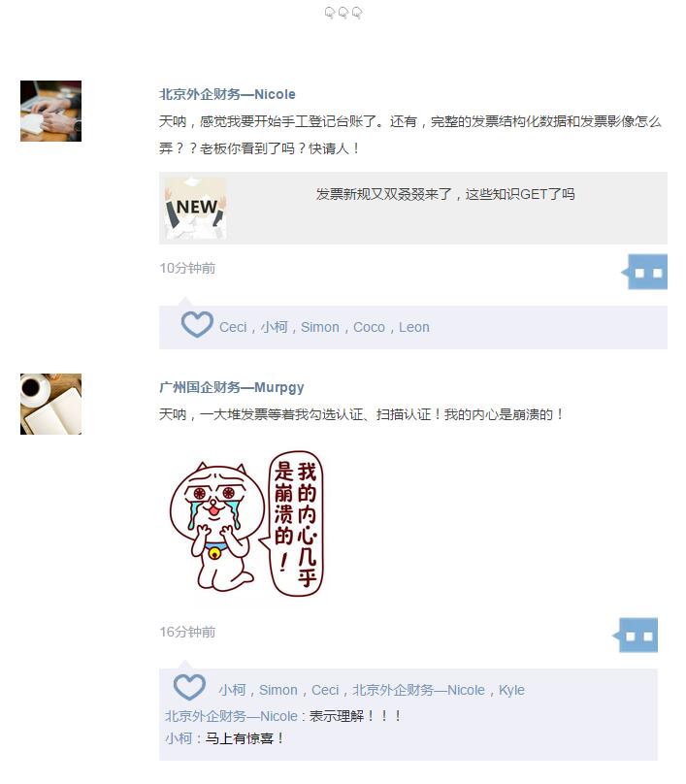Click the NEW thumbnail of shared article
The height and width of the screenshot is (784, 686).
coord(195,209)
